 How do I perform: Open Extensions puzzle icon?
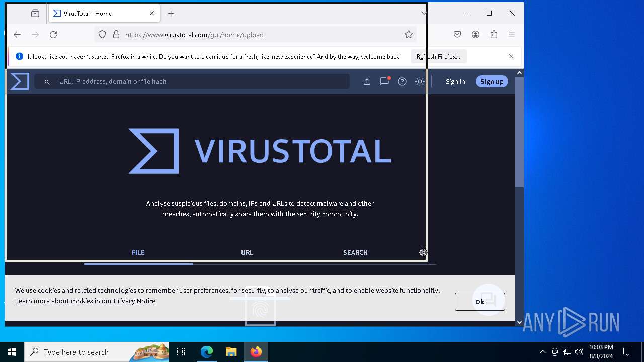click(494, 35)
